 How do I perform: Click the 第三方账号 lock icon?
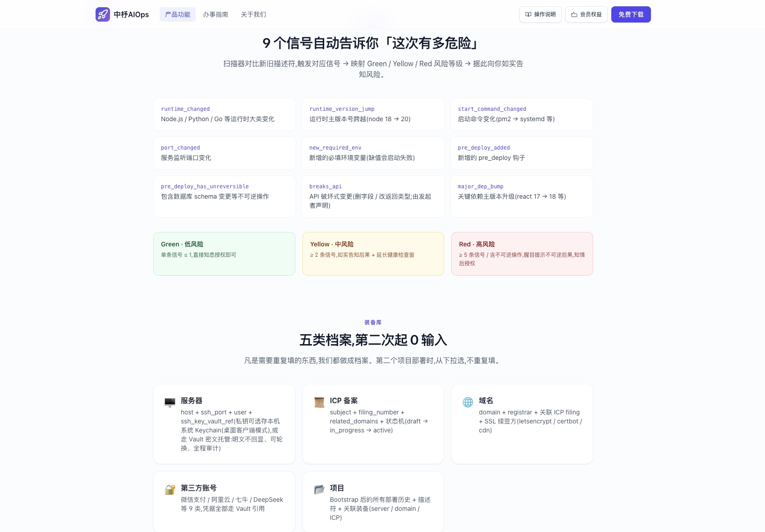pos(170,490)
